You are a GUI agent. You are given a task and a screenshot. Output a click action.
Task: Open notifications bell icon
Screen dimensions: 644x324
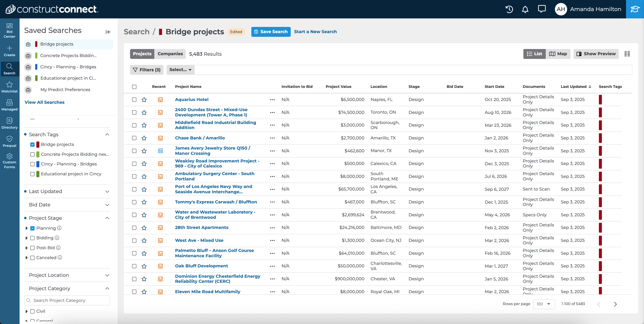tap(525, 9)
